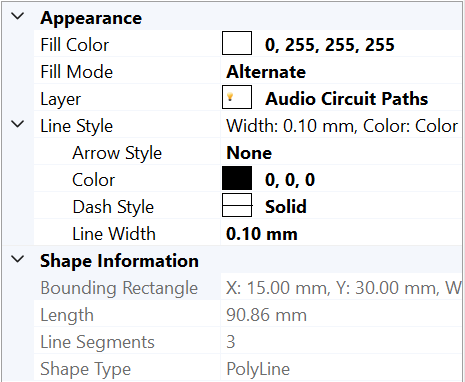Open the Arrow Style value None
Screen dimensions: 465x382
(x=249, y=153)
